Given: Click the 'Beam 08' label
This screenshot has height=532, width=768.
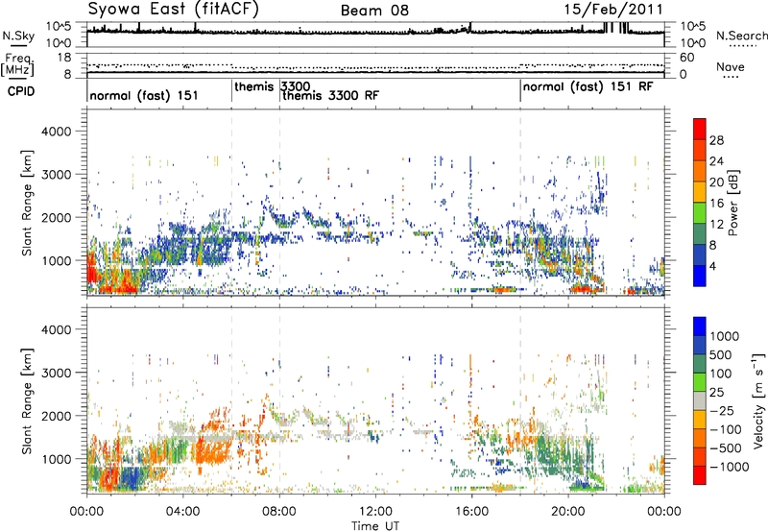Looking at the screenshot, I should [x=374, y=11].
